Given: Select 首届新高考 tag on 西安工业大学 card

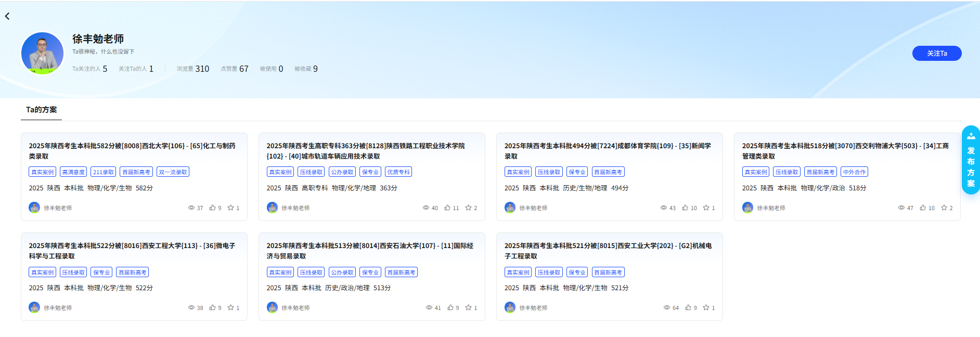Looking at the screenshot, I should coord(608,272).
